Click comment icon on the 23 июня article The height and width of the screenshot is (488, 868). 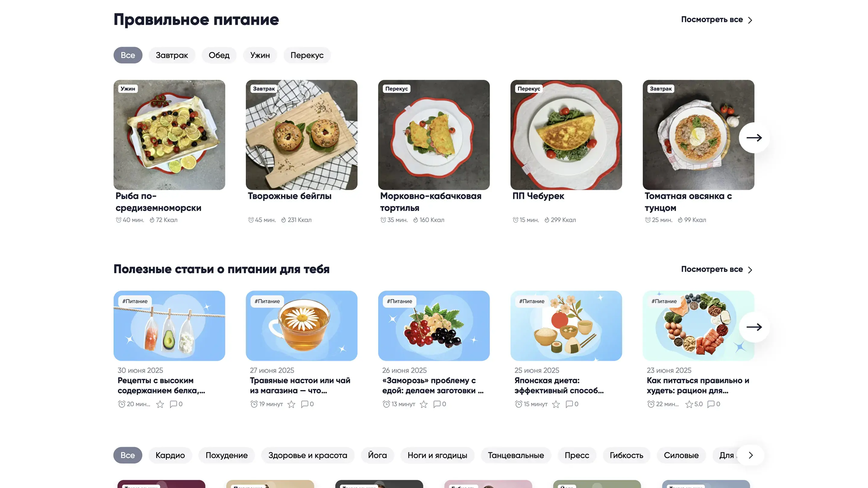[711, 404]
